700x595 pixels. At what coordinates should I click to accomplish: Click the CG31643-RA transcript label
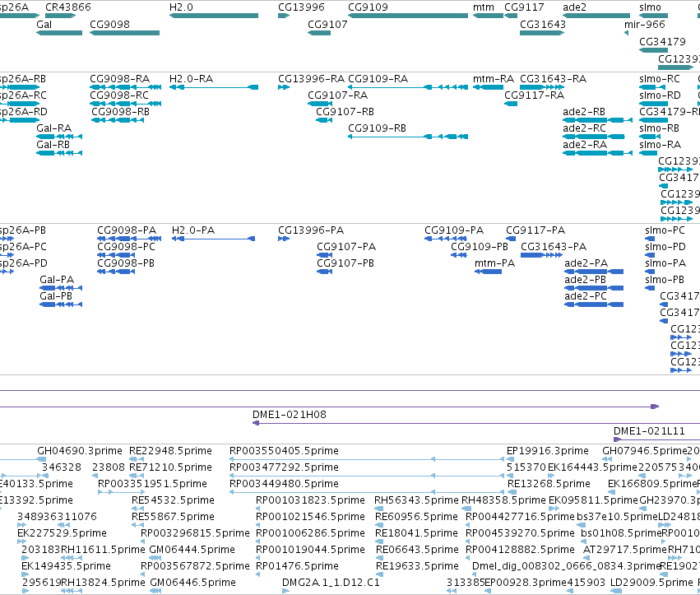click(x=553, y=79)
